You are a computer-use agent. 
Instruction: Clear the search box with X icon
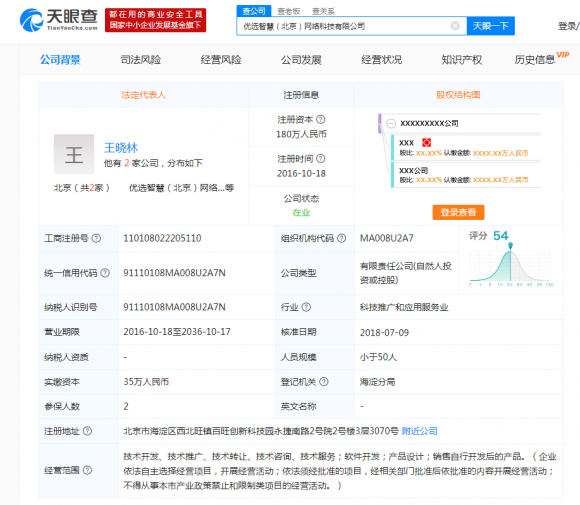pyautogui.click(x=455, y=26)
